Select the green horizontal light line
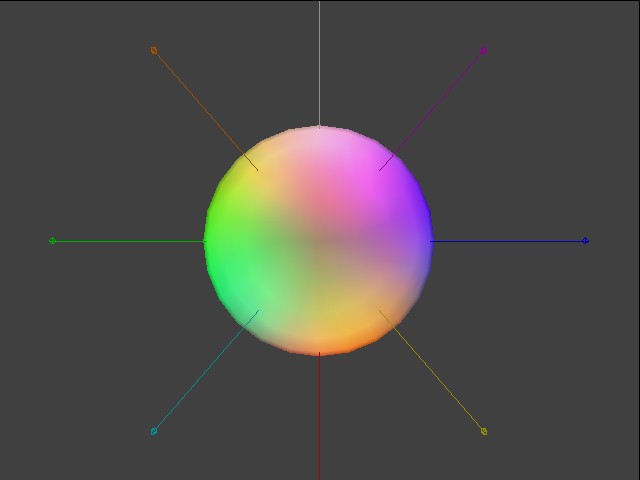The height and width of the screenshot is (480, 640). tap(130, 241)
